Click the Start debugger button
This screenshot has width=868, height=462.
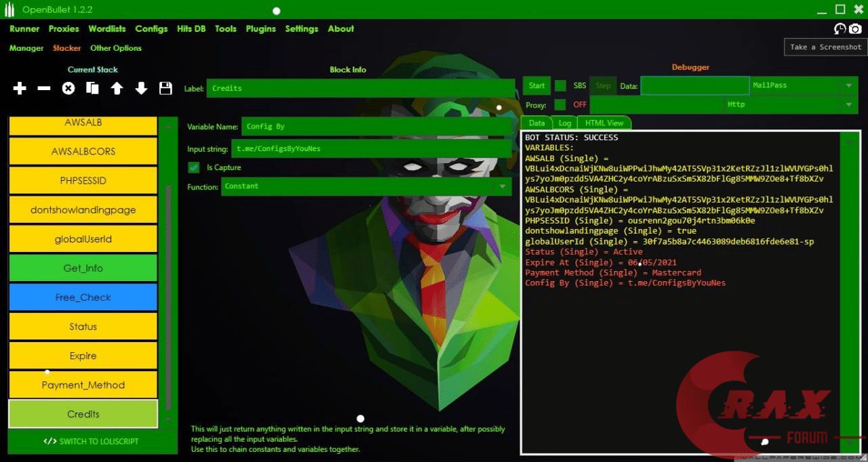coord(537,85)
